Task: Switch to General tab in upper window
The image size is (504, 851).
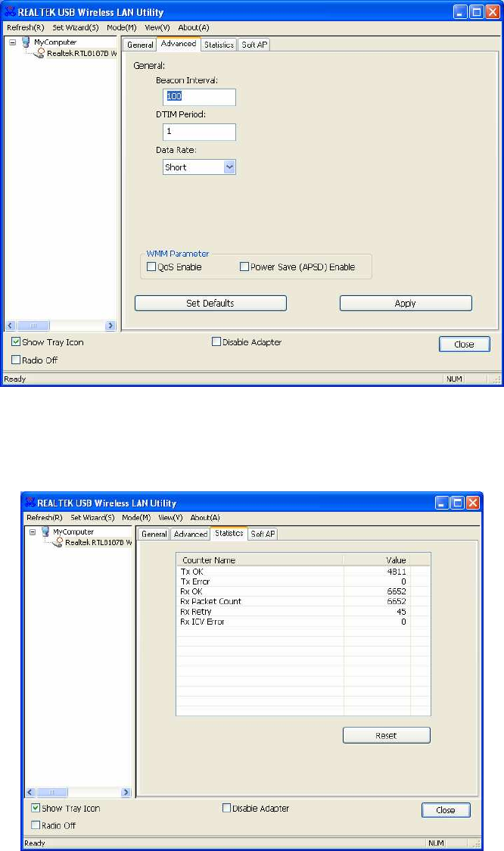Action: [x=140, y=45]
